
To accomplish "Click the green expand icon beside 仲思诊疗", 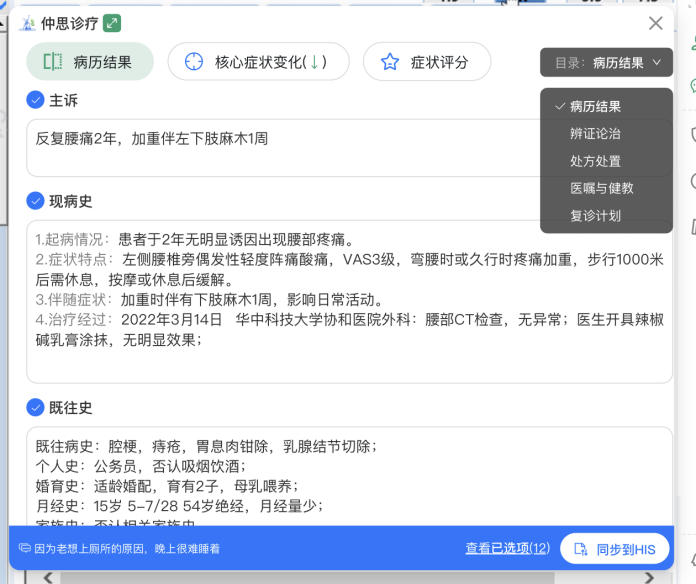I will (x=112, y=22).
